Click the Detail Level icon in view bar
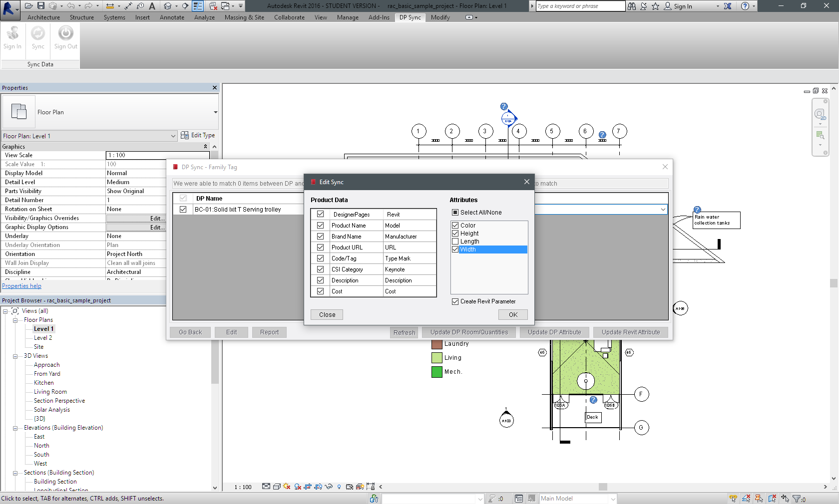Viewport: 839px width, 504px height. (x=266, y=487)
